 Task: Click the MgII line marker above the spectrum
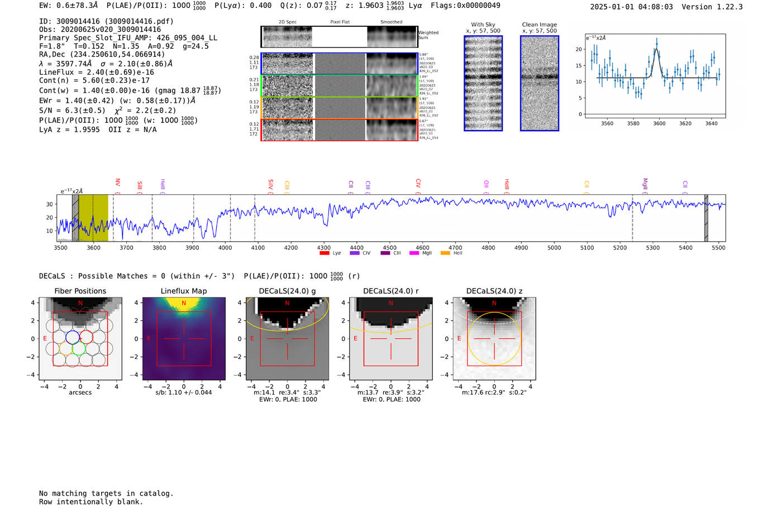[645, 184]
